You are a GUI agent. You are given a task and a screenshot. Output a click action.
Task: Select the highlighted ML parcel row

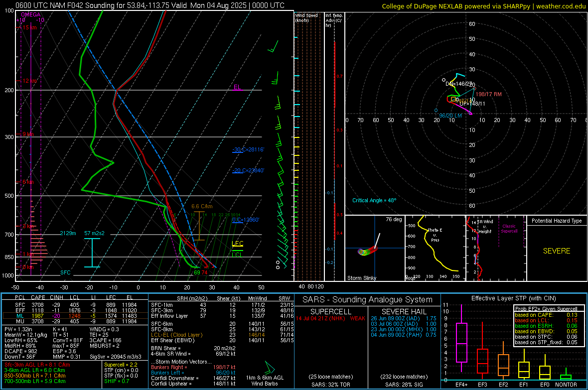(x=75, y=316)
